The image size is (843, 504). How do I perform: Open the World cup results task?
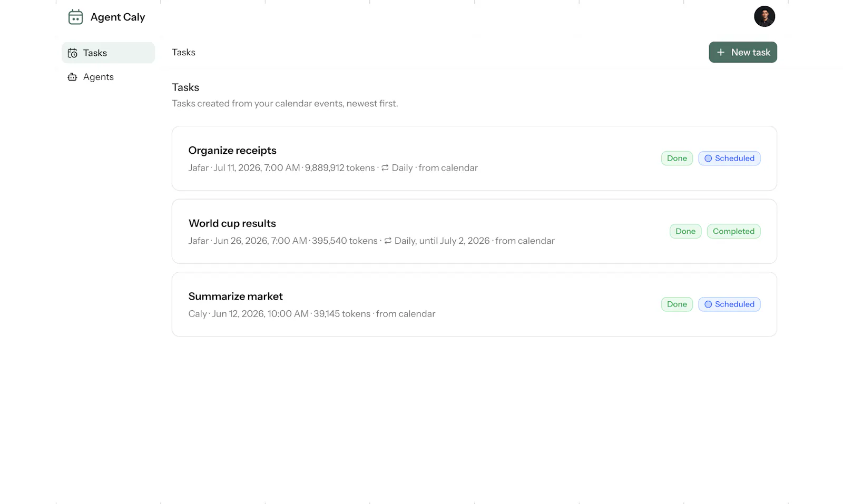(x=474, y=231)
